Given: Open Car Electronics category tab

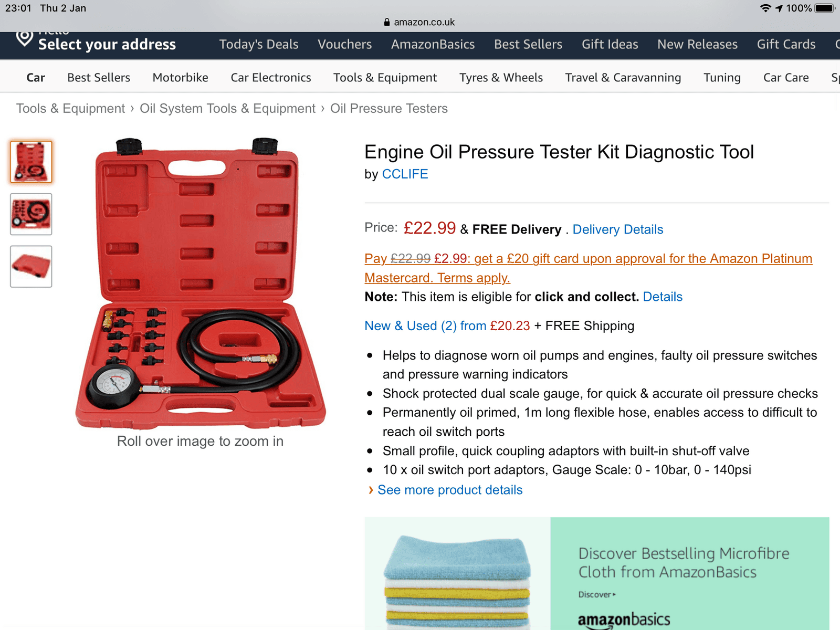Looking at the screenshot, I should tap(271, 78).
